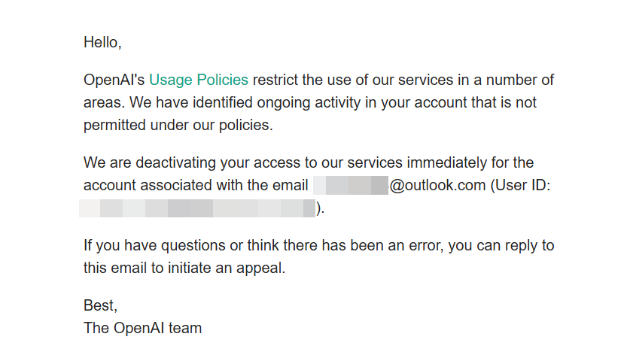627x364 pixels.
Task: Click the blurred email address before @outlook.com
Action: (x=350, y=186)
